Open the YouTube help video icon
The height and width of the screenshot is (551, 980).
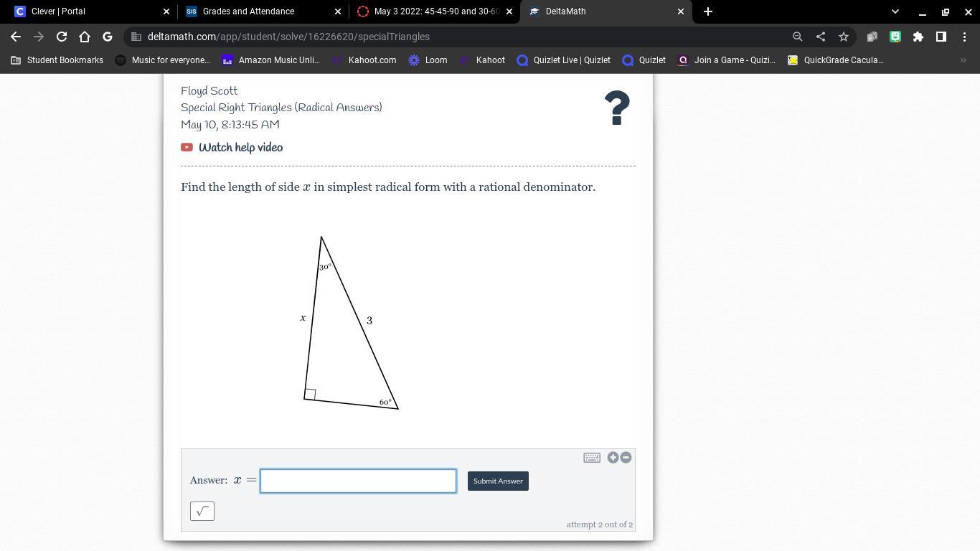(187, 147)
